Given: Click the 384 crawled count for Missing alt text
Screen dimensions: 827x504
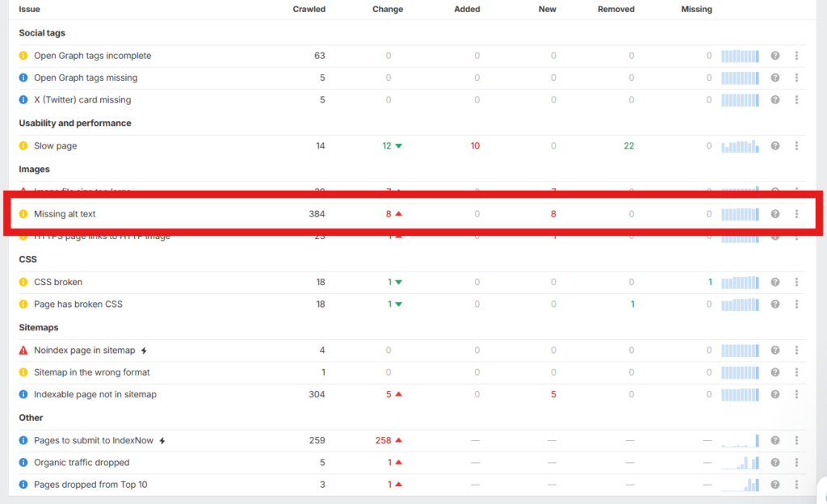Looking at the screenshot, I should 315,214.
